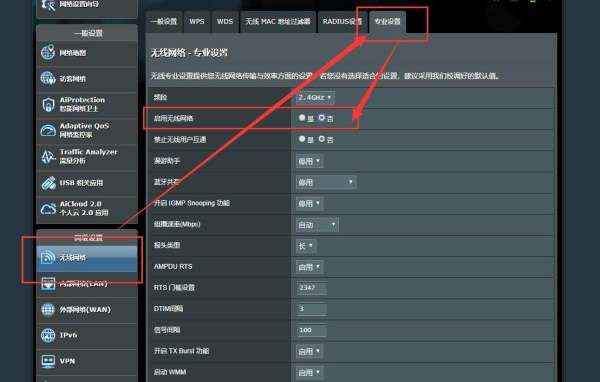The image size is (600, 382).
Task: Open the Traffic Analyzer icon
Action: coord(48,156)
